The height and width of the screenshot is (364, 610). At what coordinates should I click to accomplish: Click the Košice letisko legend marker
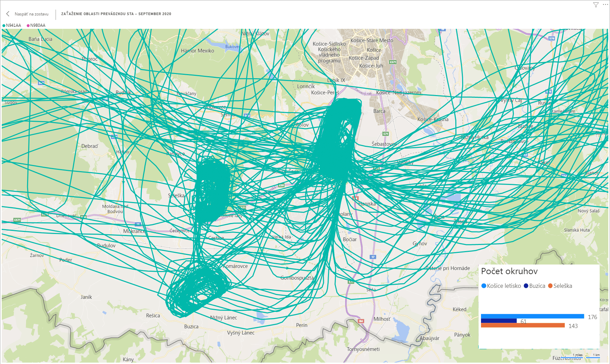point(484,286)
